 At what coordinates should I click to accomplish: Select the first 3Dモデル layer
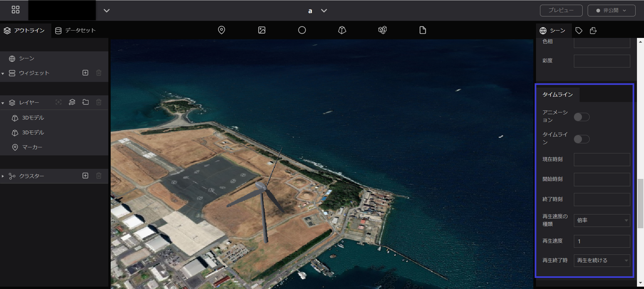tap(54, 118)
